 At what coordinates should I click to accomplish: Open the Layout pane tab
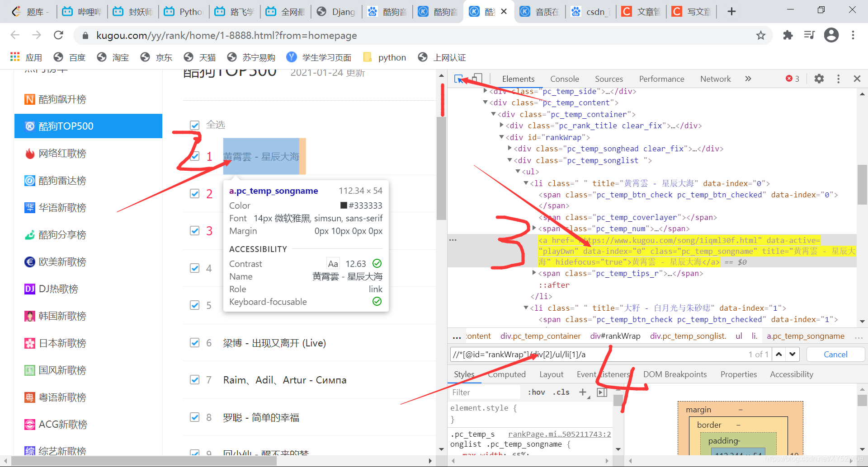pos(551,374)
